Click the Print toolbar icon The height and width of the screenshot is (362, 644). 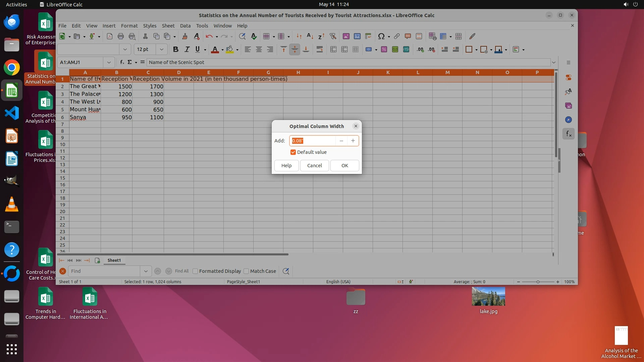point(121,36)
